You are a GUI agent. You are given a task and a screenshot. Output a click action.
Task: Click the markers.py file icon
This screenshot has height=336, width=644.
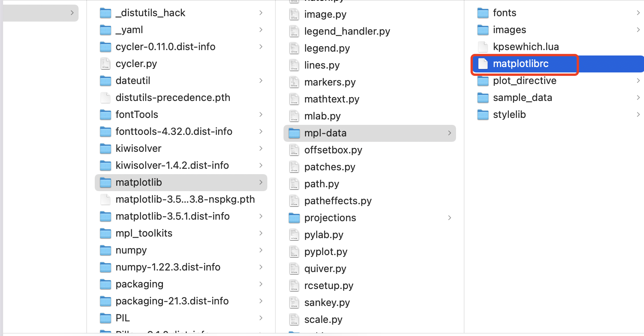[294, 82]
